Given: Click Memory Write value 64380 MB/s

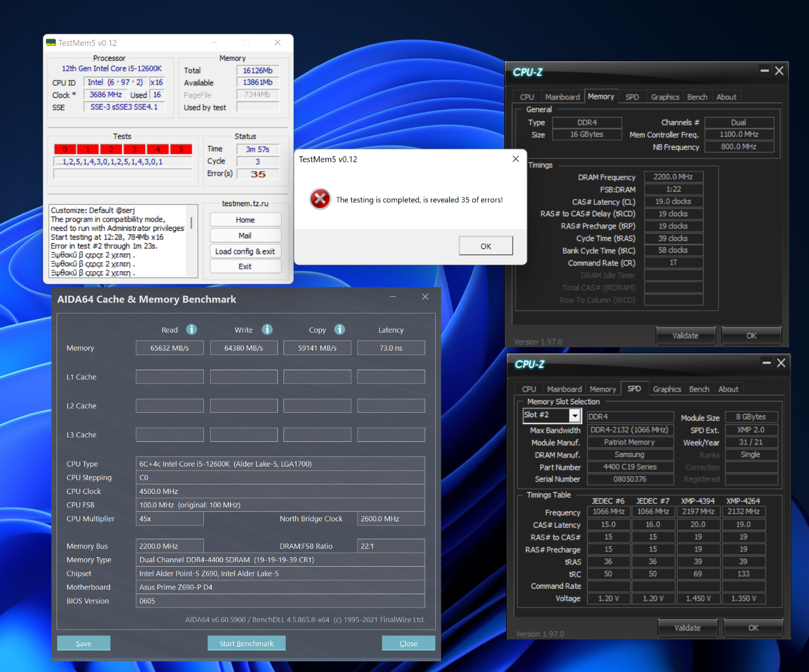Looking at the screenshot, I should pos(244,348).
